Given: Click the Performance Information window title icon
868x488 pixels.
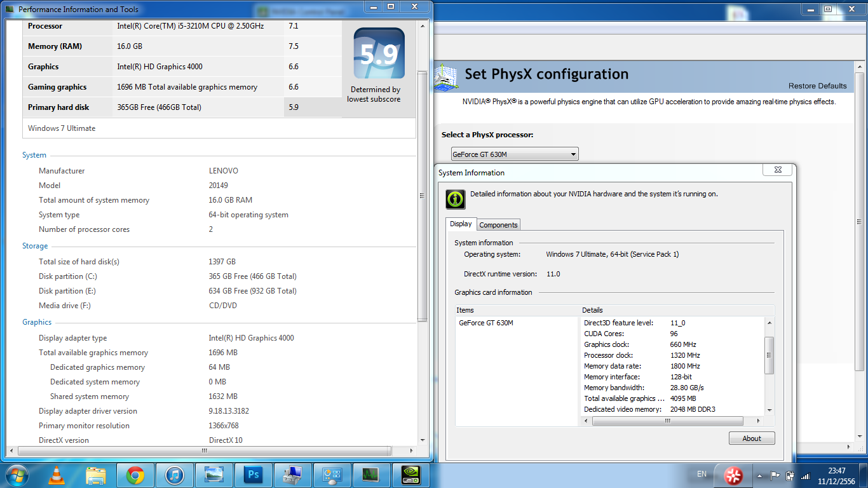Looking at the screenshot, I should click(x=10, y=10).
